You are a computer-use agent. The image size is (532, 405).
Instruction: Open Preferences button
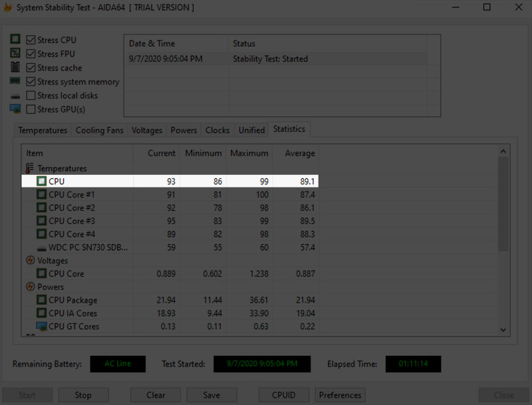point(340,395)
